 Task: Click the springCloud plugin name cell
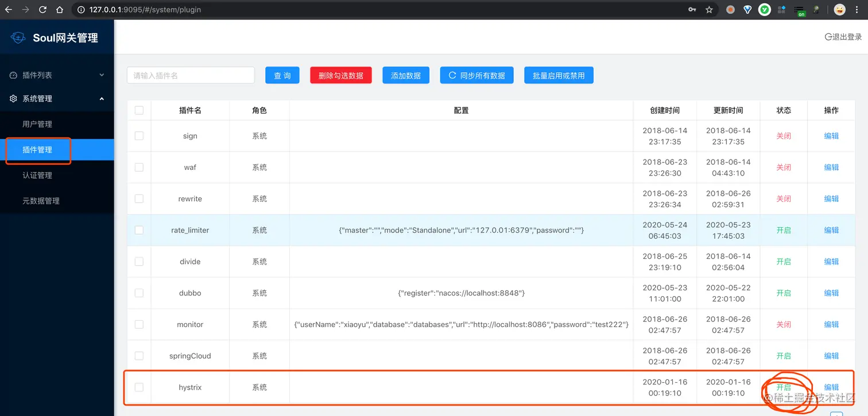pos(190,356)
